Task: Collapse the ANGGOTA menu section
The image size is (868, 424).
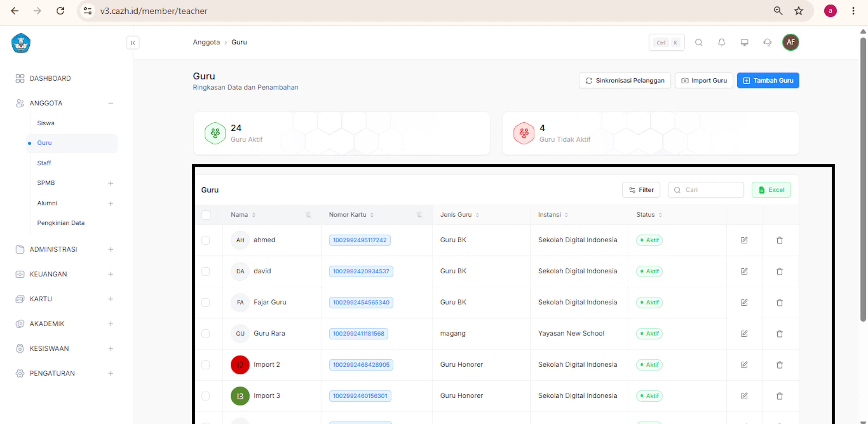Action: (x=111, y=103)
